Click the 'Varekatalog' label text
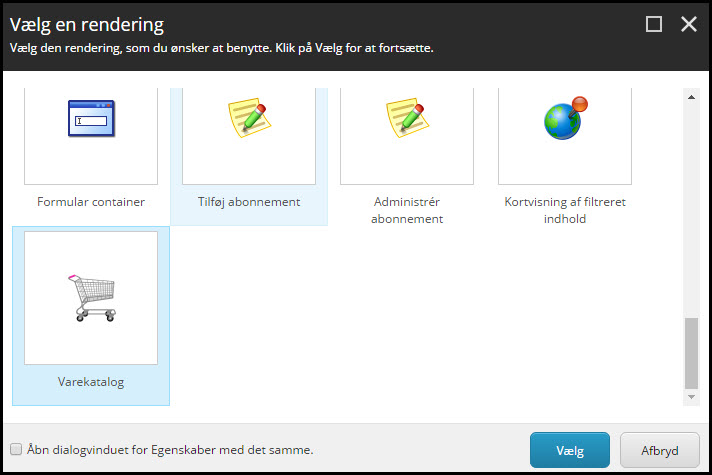Image resolution: width=712 pixels, height=475 pixels. [x=91, y=382]
